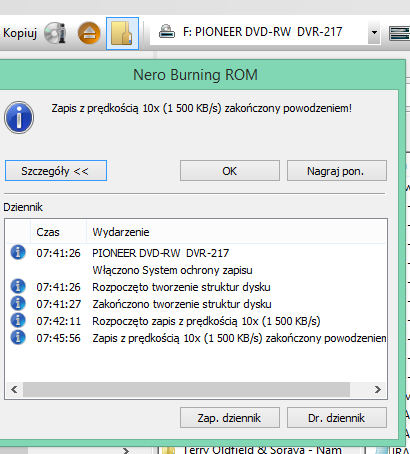Screen dimensions: 410x454
Task: Click the large blue info icon in the dialog
Action: [x=19, y=117]
